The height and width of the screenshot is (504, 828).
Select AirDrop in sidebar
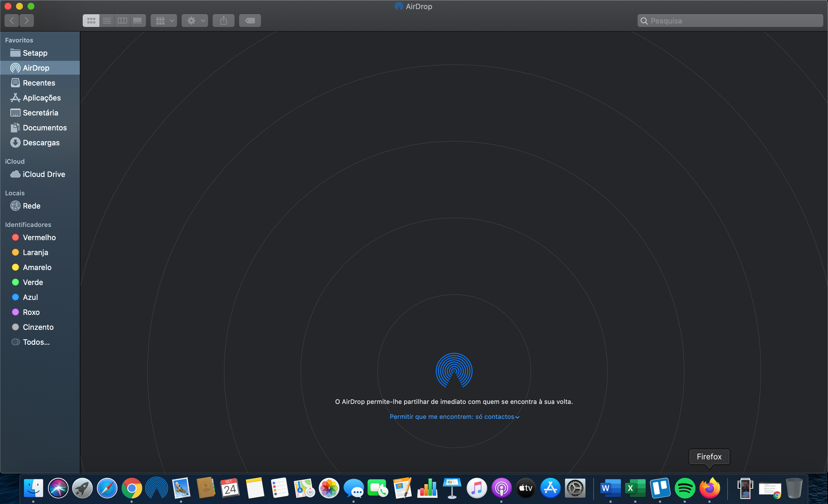pyautogui.click(x=40, y=68)
